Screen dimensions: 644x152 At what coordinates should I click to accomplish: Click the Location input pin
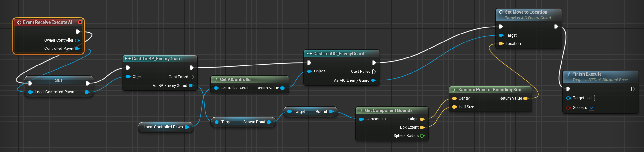(501, 44)
